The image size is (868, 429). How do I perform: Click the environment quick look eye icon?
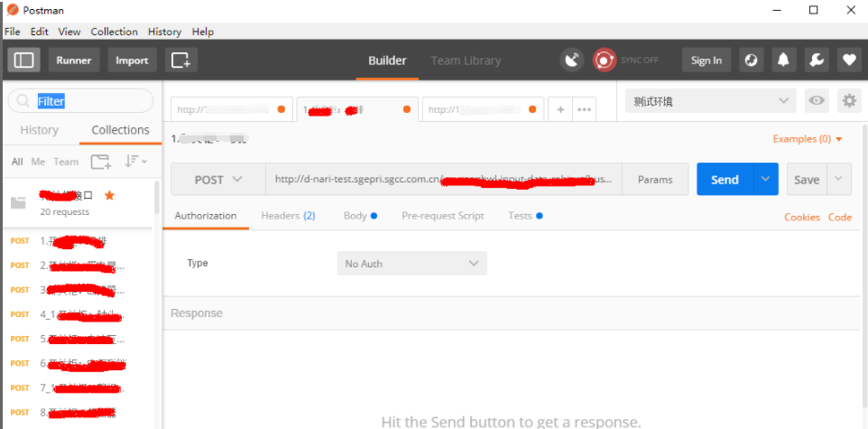pos(817,101)
